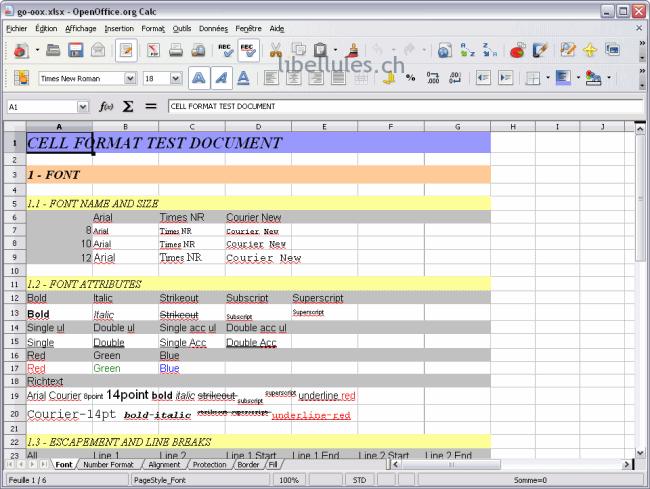Click the vertical scrollbar down arrow
650x489 pixels.
click(x=640, y=453)
